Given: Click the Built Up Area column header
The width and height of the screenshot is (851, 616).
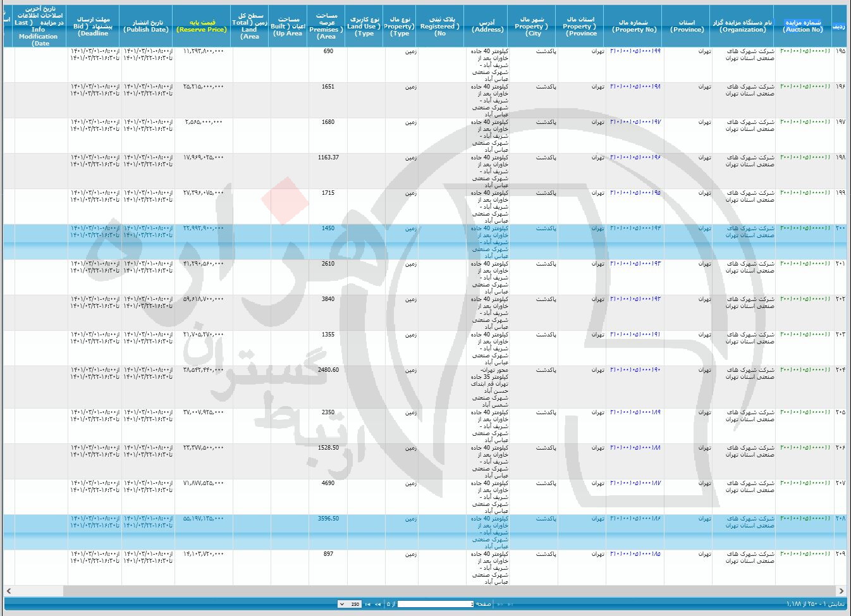Looking at the screenshot, I should (x=288, y=26).
